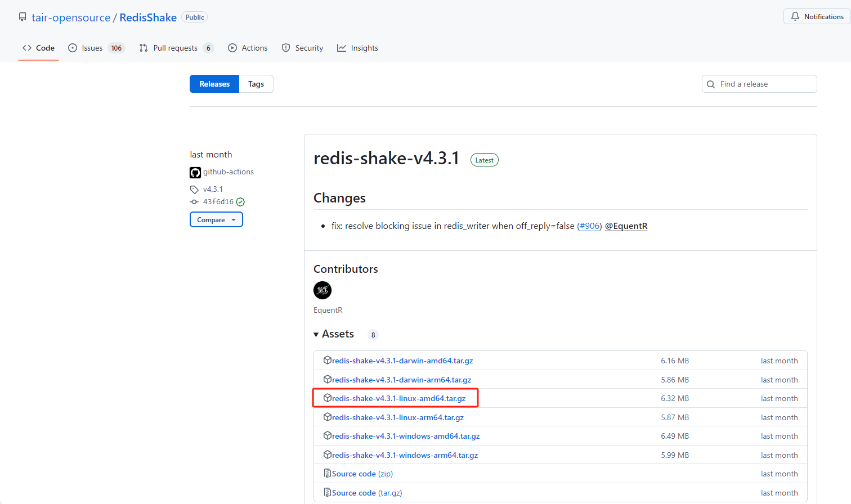Open the RedisShake repository link
This screenshot has width=851, height=504.
148,17
